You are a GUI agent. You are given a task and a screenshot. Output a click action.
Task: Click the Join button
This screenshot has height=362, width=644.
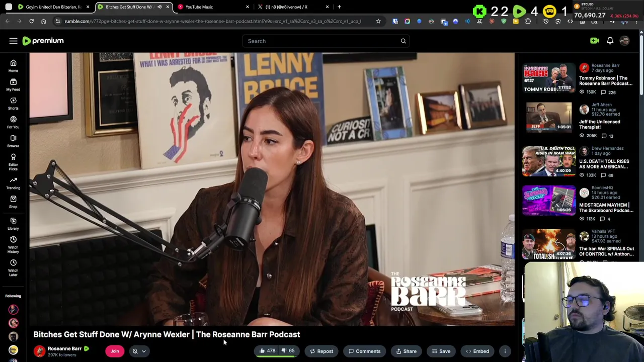(115, 351)
